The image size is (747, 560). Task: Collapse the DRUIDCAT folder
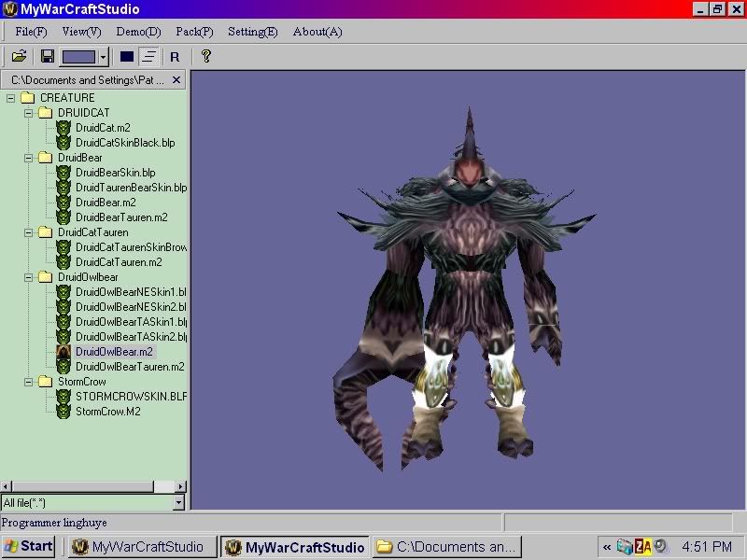29,113
